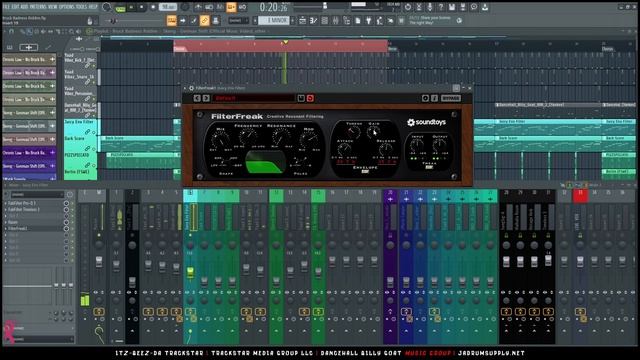Click the step editing arrow icon
Viewport: 640px width, 360px height.
click(183, 20)
